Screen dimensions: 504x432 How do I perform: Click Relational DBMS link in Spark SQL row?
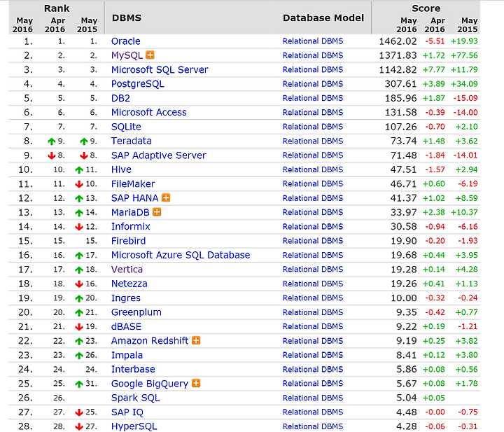pos(313,398)
